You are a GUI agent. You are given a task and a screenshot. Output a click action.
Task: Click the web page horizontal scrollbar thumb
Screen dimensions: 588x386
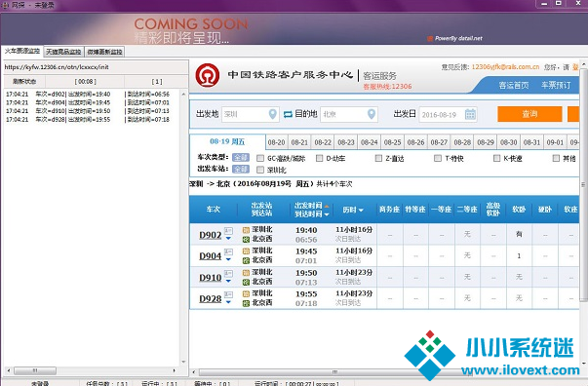[x=334, y=372]
